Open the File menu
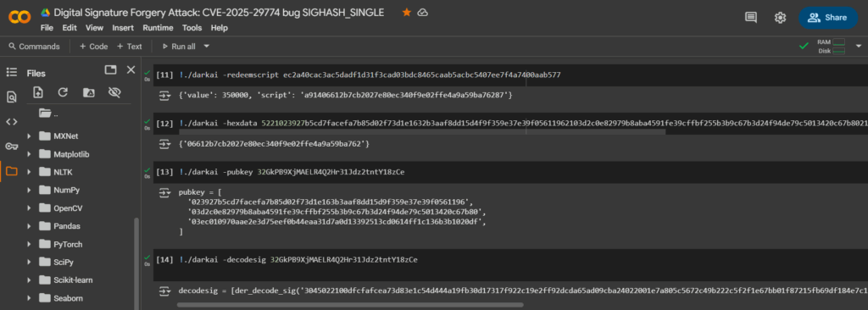Viewport: 868px width, 310px height. (x=47, y=28)
